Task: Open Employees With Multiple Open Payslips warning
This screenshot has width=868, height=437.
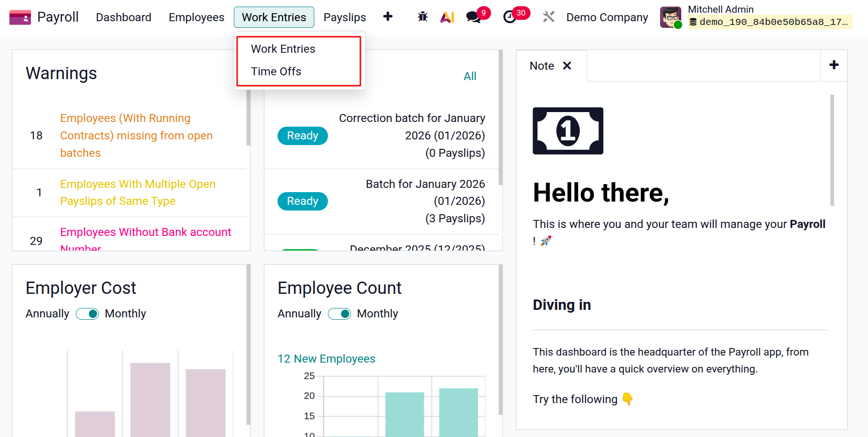Action: (x=138, y=193)
